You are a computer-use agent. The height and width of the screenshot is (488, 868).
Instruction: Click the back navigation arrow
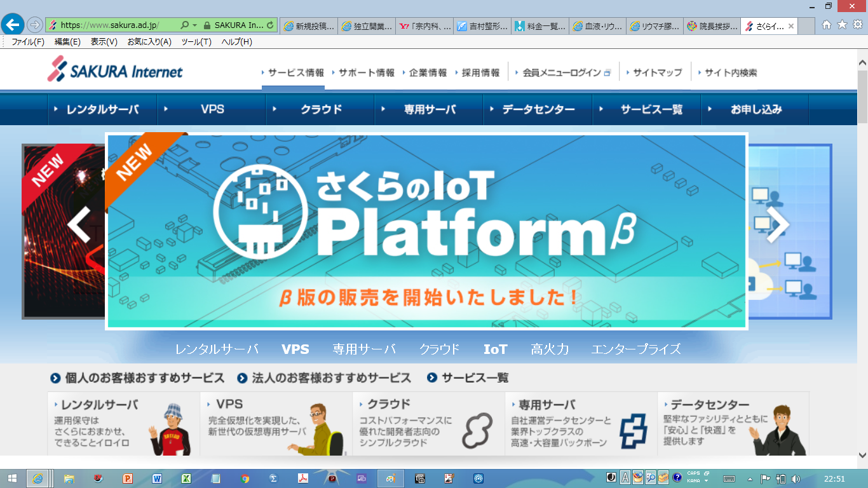click(x=11, y=25)
